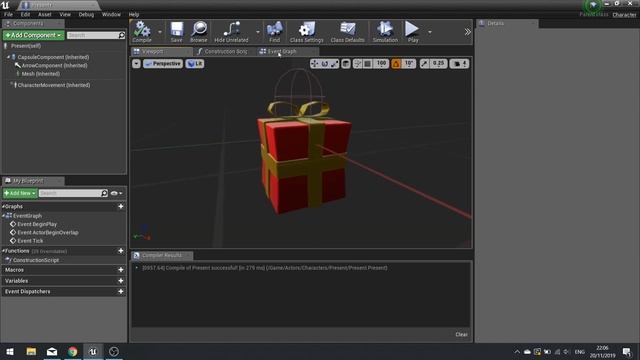The height and width of the screenshot is (360, 640).
Task: Open Class Defaults
Action: 347,31
